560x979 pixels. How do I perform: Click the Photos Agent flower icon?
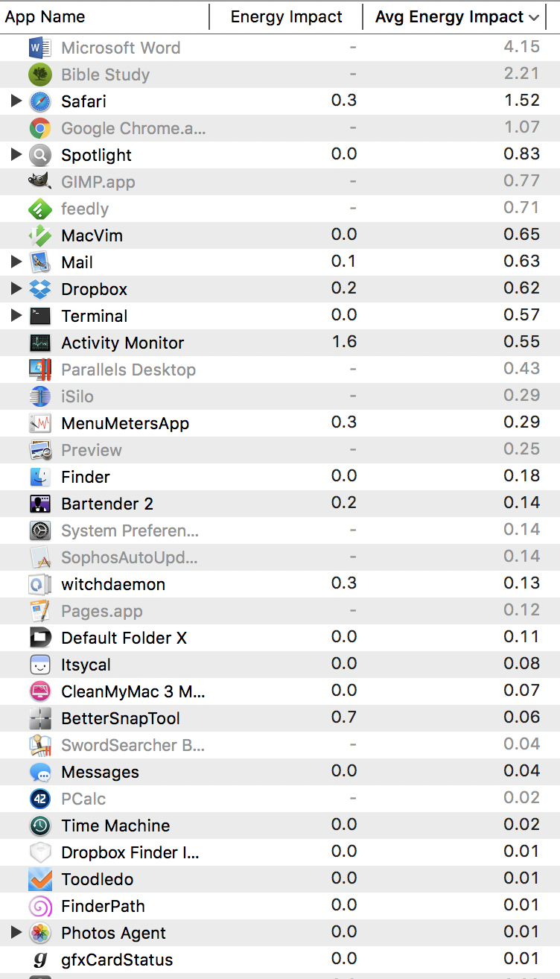click(39, 934)
